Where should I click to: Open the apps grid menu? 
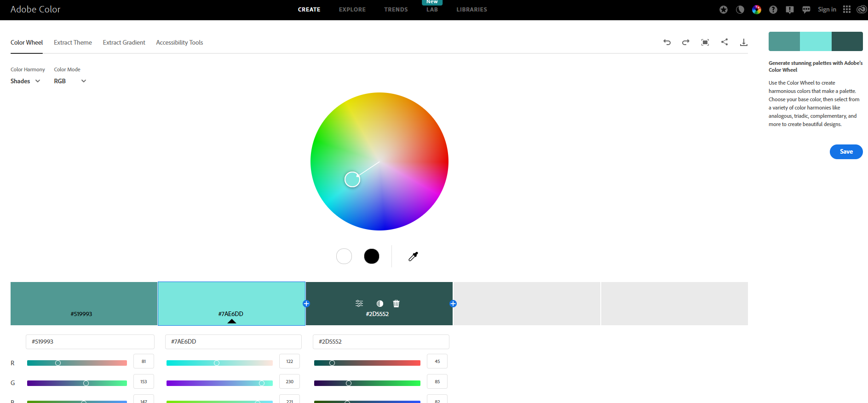[847, 10]
